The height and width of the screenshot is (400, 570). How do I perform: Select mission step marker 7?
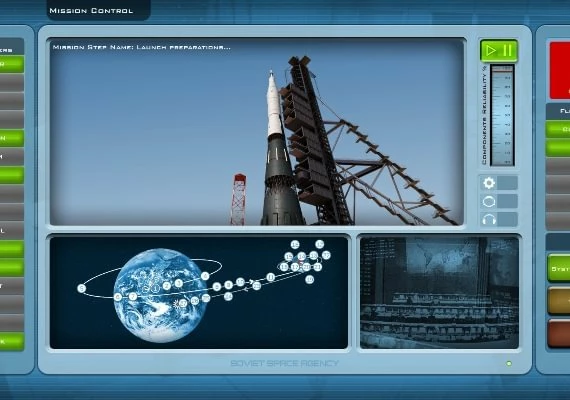point(133,297)
